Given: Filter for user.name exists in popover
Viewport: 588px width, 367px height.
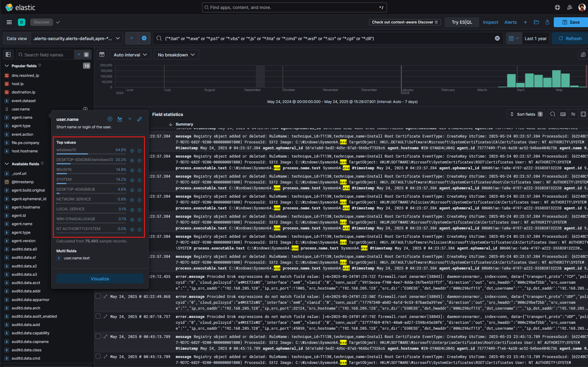Looking at the screenshot, I should [x=130, y=119].
